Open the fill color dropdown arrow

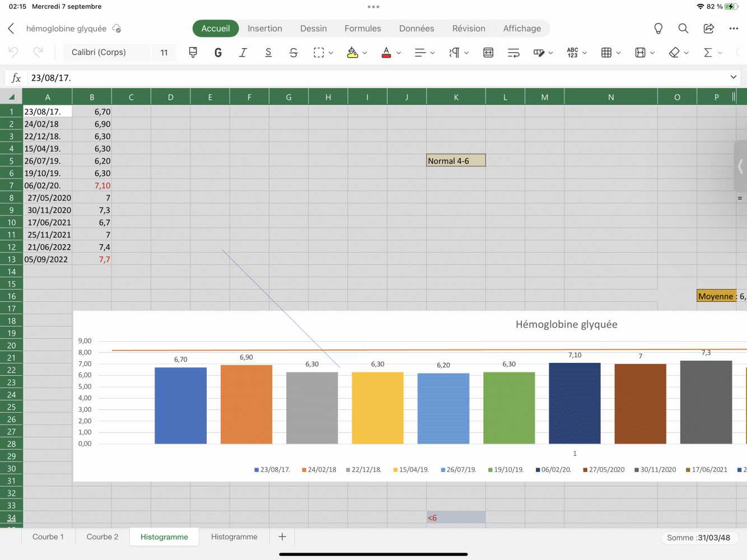[x=365, y=53]
